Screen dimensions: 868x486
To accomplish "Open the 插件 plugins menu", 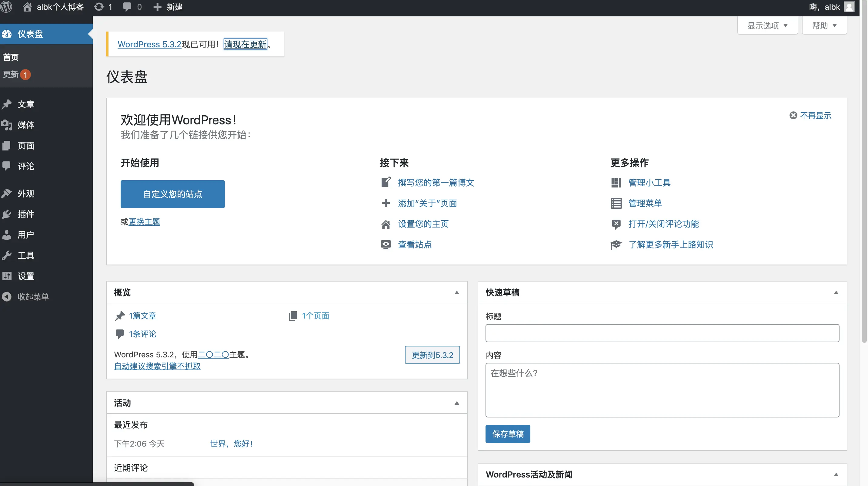I will click(25, 214).
